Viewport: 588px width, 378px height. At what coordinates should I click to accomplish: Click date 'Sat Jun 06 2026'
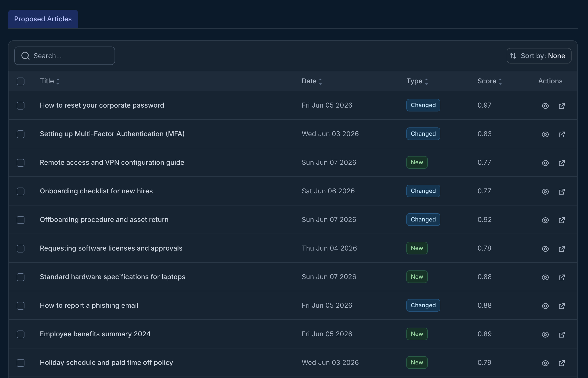(328, 191)
